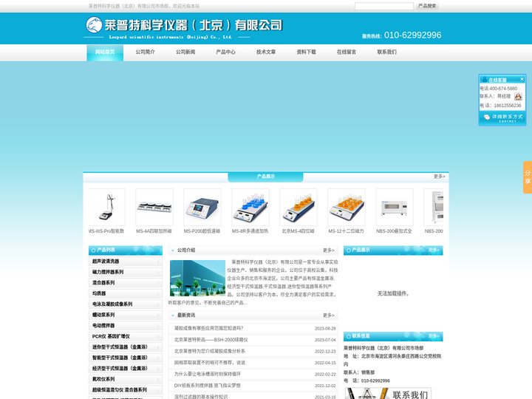
Task: Close the 在线客服 floating widget
Action: click(x=522, y=79)
